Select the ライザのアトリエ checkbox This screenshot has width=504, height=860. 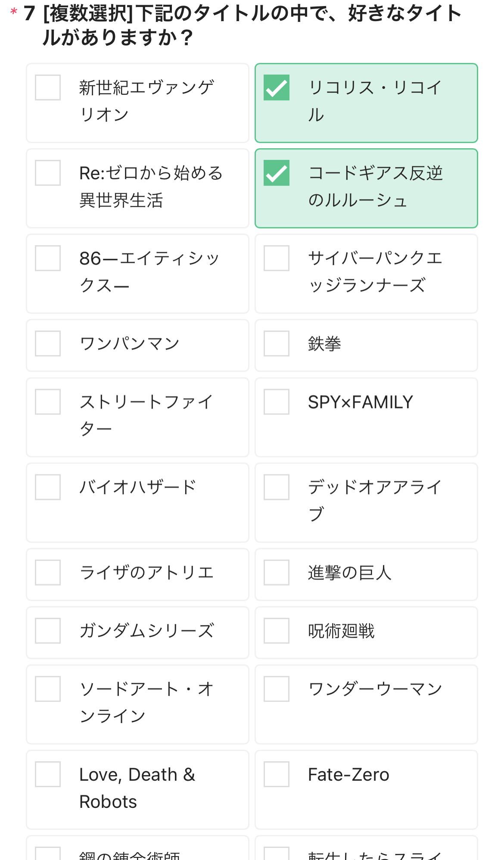(x=48, y=573)
